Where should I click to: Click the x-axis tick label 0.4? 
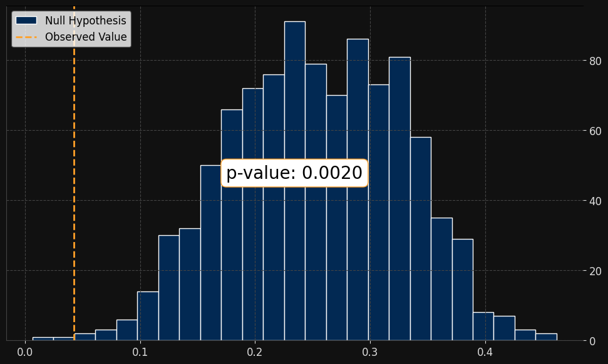(485, 352)
